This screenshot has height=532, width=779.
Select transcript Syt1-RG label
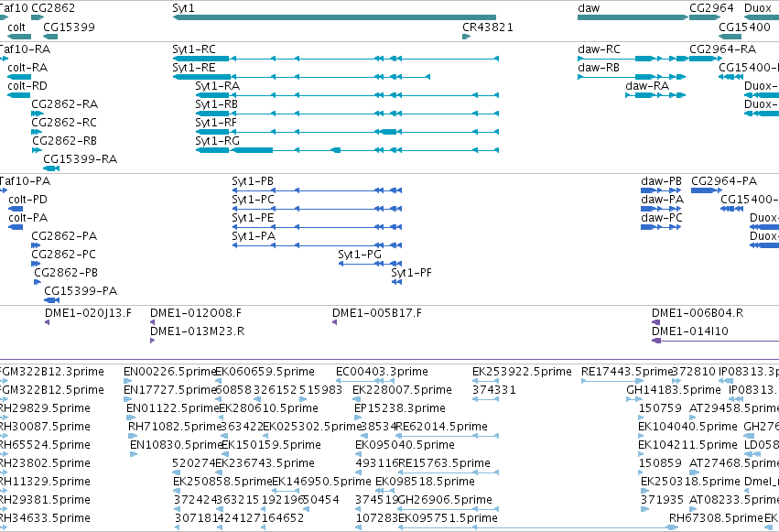click(217, 141)
